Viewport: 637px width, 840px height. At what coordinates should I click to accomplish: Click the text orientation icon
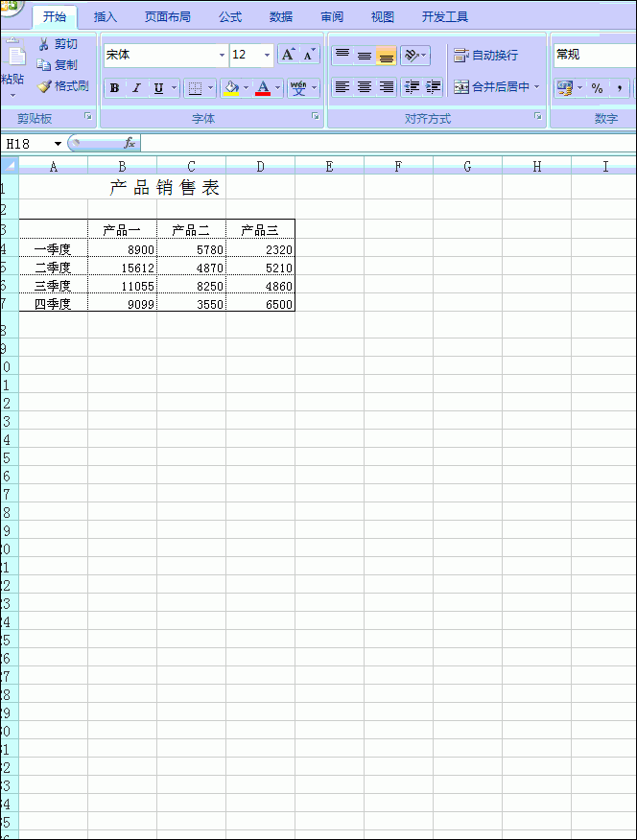[x=411, y=56]
